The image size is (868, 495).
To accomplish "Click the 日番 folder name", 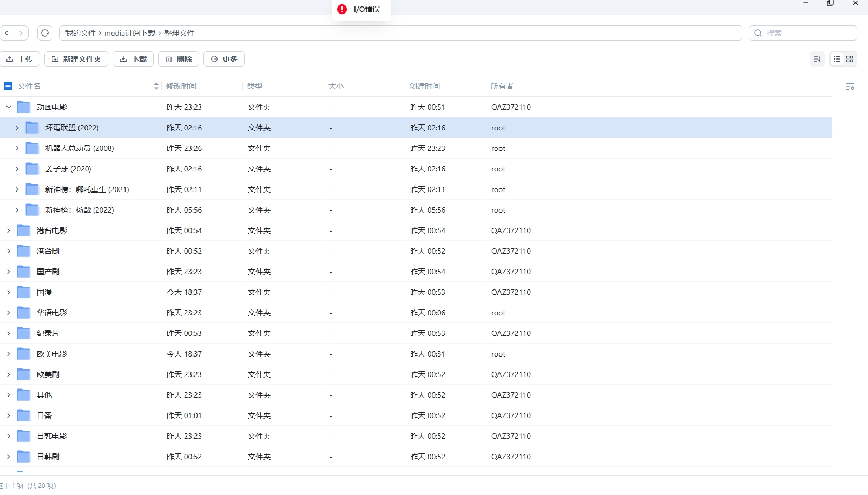I will click(x=44, y=415).
